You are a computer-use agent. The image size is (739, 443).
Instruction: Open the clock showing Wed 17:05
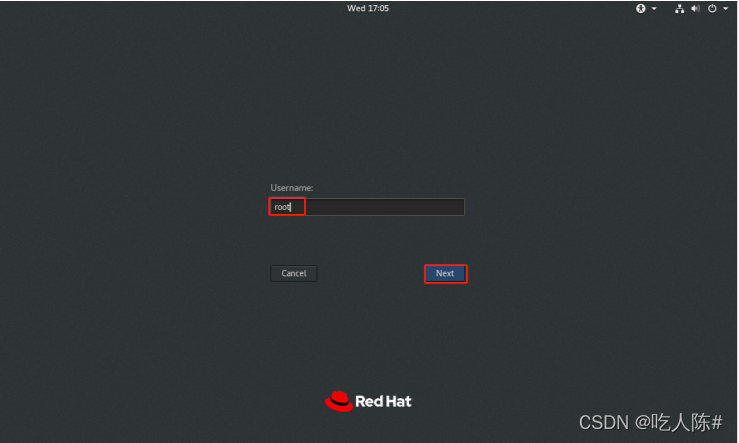(x=368, y=8)
